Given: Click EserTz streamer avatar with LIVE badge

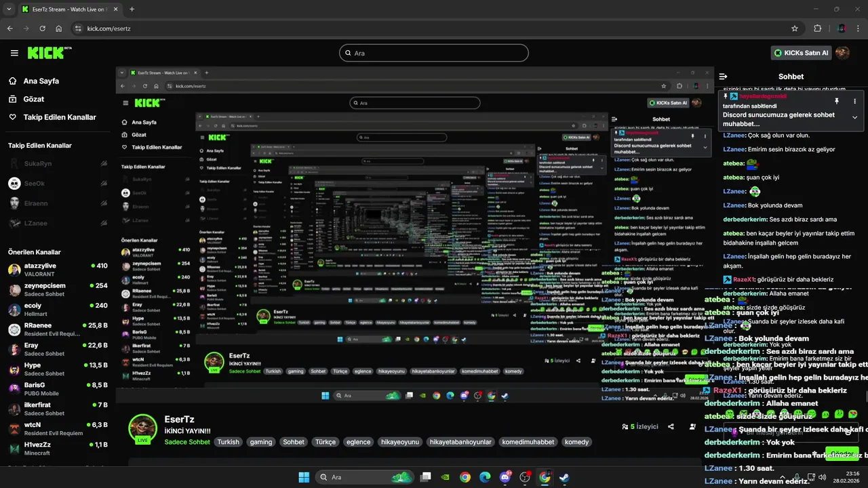Looking at the screenshot, I should coord(143,428).
